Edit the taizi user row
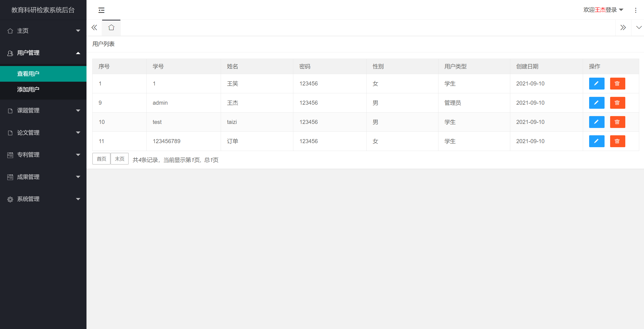The height and width of the screenshot is (329, 644). pyautogui.click(x=596, y=122)
